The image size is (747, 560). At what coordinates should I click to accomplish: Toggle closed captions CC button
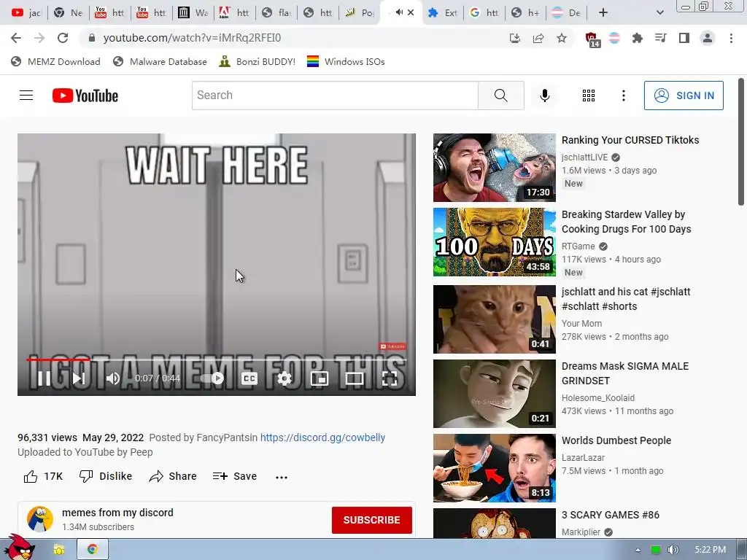pos(249,378)
